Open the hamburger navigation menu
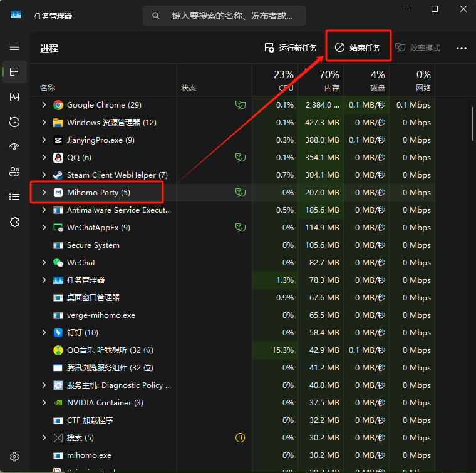 point(14,47)
